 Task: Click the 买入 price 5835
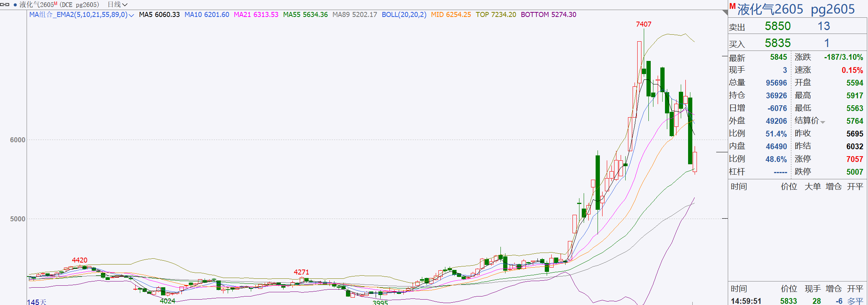[x=777, y=43]
